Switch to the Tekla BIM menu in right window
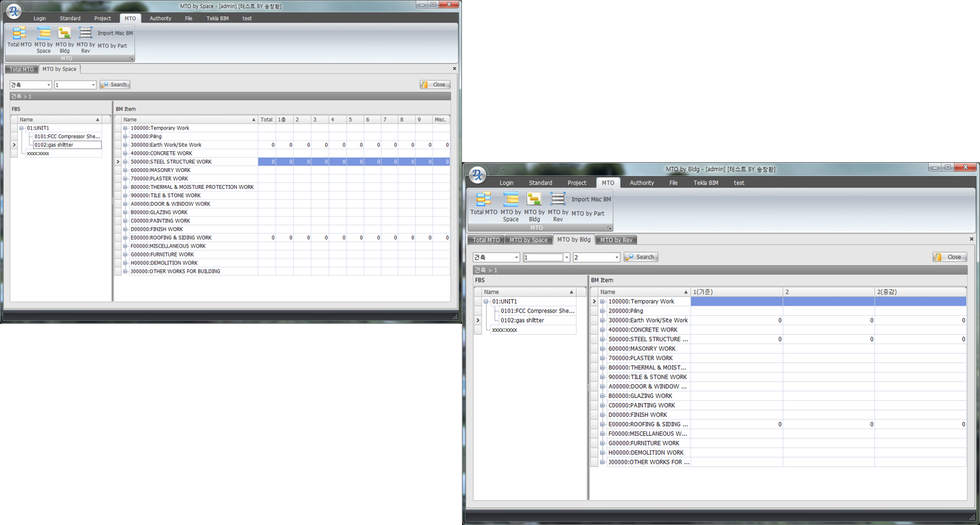The height and width of the screenshot is (525, 980). [x=706, y=183]
